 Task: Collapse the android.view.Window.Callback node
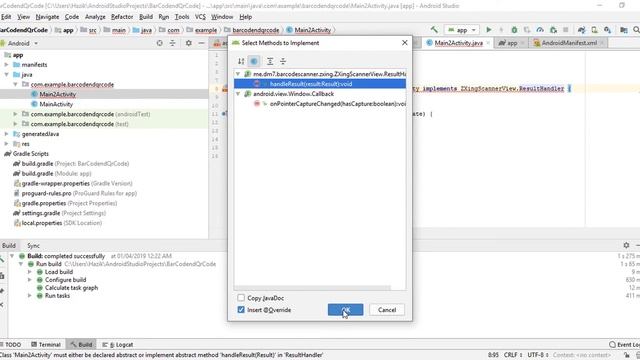pyautogui.click(x=238, y=94)
